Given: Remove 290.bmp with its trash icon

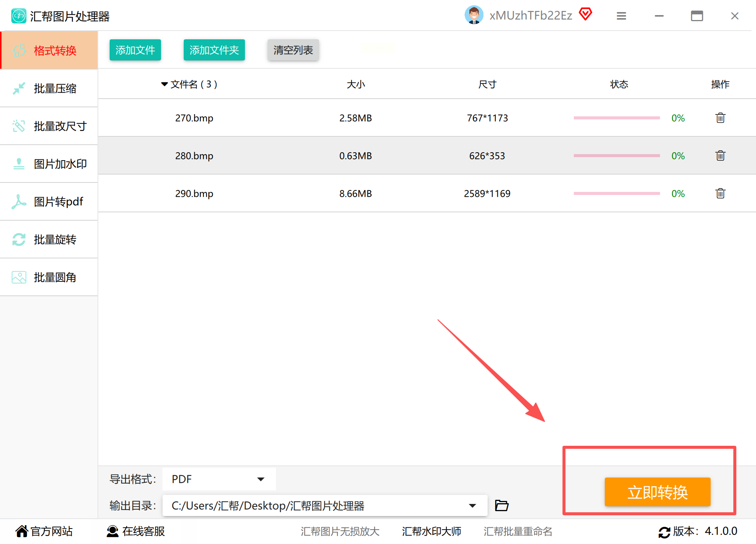Looking at the screenshot, I should tap(720, 193).
